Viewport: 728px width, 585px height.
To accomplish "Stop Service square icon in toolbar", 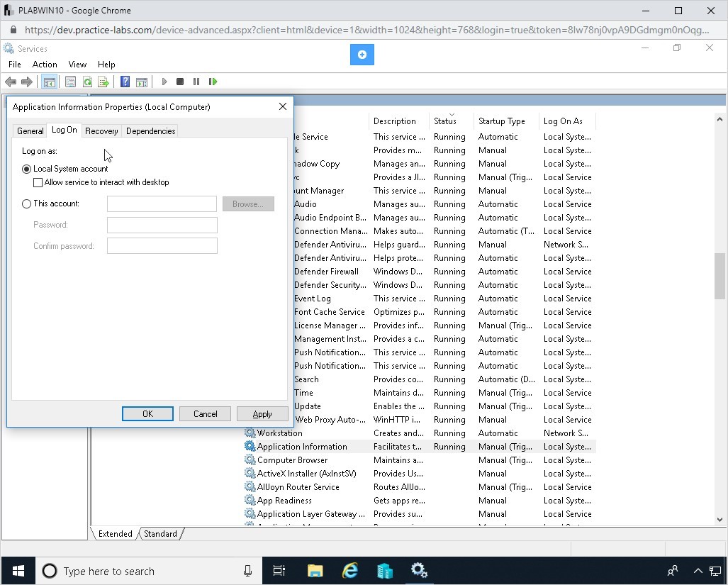I will tap(180, 82).
